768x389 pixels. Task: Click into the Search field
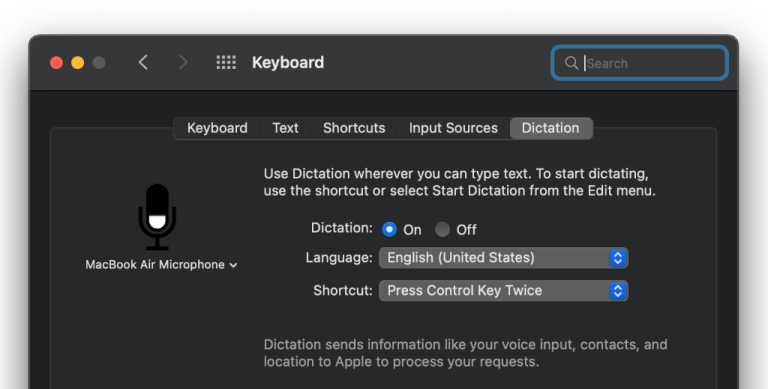pyautogui.click(x=640, y=63)
